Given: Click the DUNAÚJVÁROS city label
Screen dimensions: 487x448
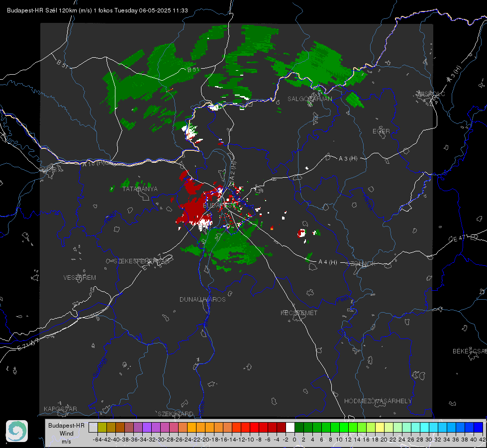Looking at the screenshot, I should 202,299.
